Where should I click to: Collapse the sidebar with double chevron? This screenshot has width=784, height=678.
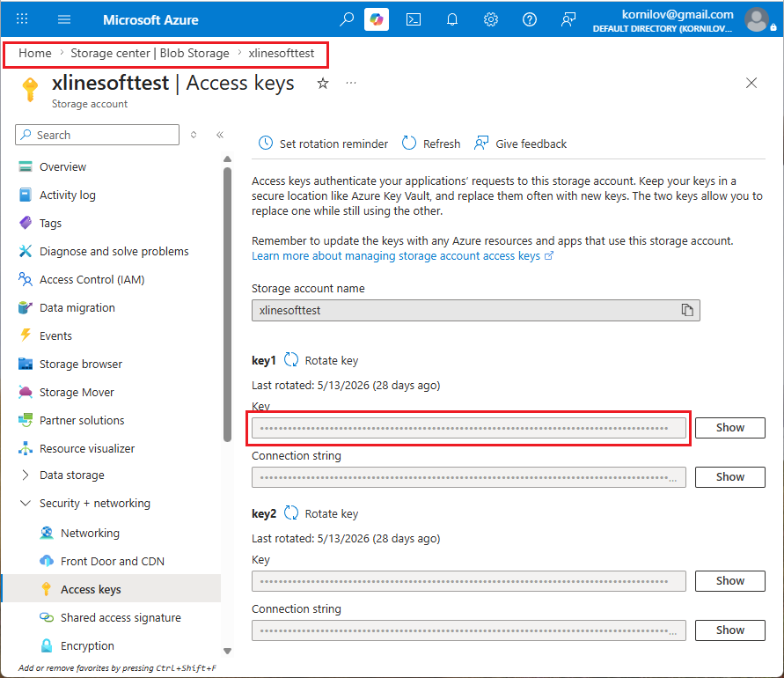[220, 135]
